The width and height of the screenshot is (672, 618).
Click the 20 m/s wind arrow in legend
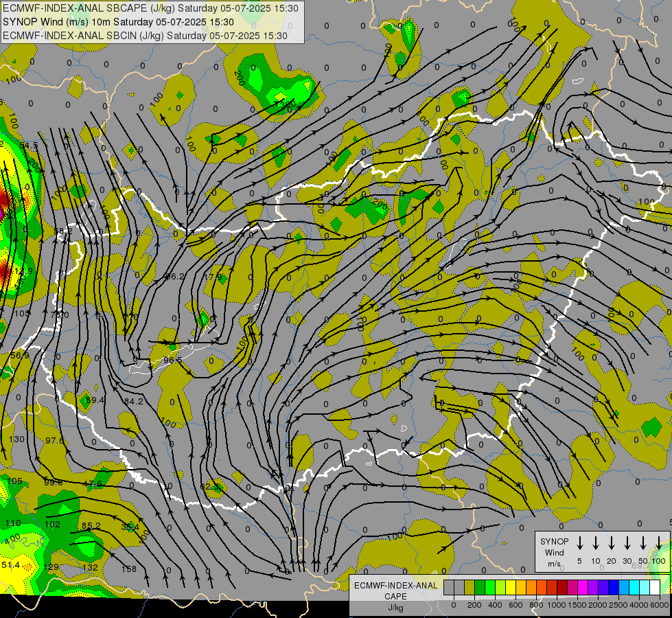(611, 542)
